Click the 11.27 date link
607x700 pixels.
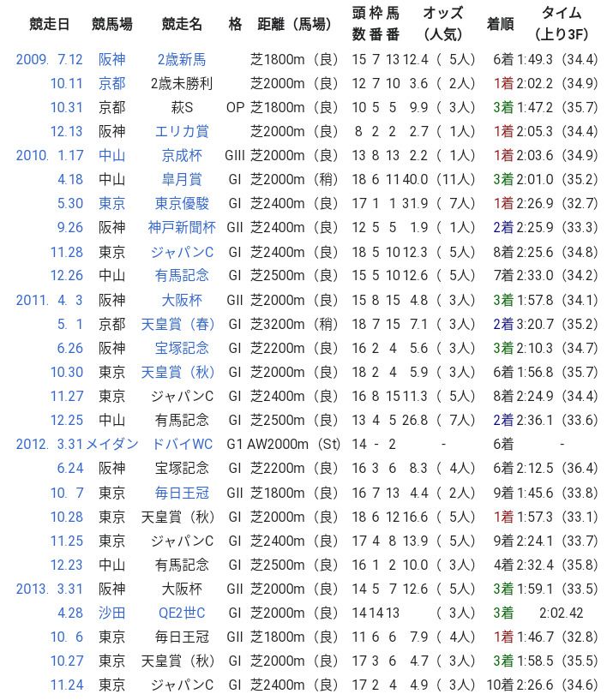coord(67,397)
